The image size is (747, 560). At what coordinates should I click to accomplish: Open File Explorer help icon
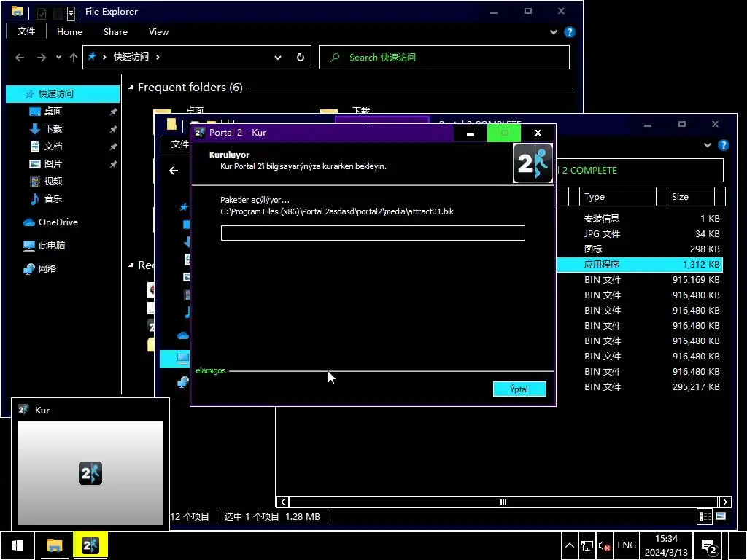pos(569,32)
